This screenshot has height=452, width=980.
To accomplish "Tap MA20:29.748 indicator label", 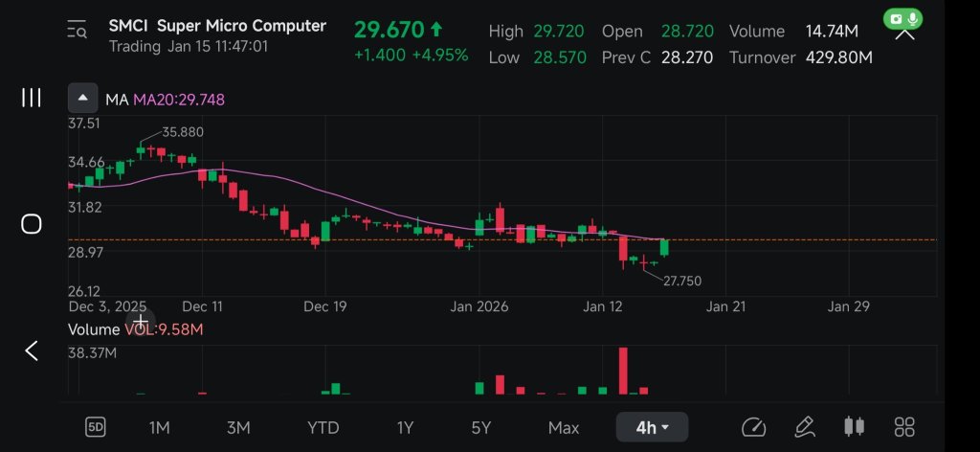I will pyautogui.click(x=179, y=100).
